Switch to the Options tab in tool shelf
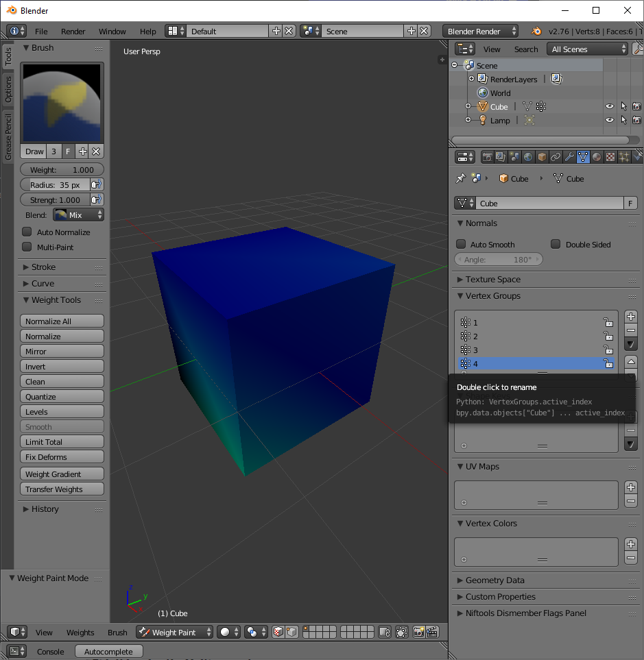Image resolution: width=644 pixels, height=660 pixels. [x=8, y=90]
